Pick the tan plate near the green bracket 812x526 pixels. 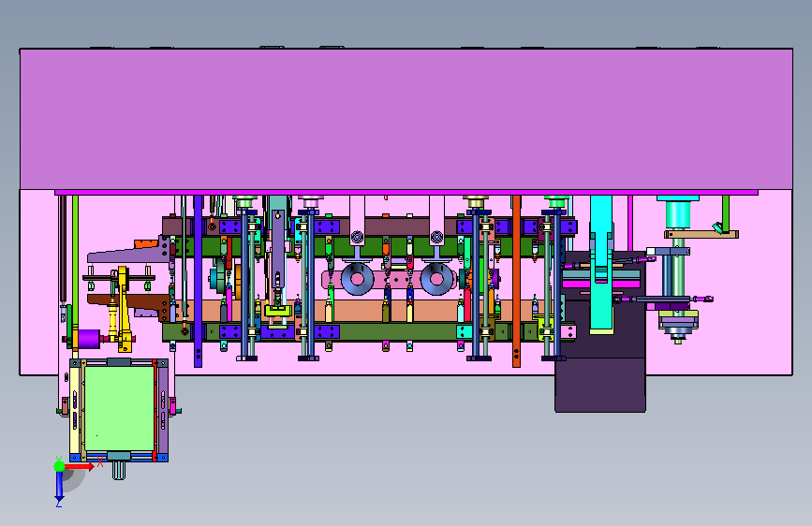701,235
